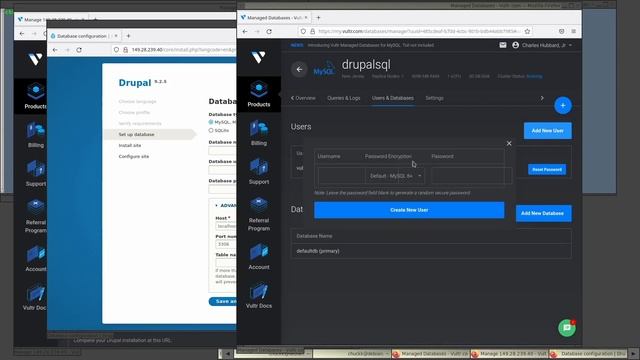Open Support in front Vultr sidebar
The image size is (640, 360).
[259, 172]
